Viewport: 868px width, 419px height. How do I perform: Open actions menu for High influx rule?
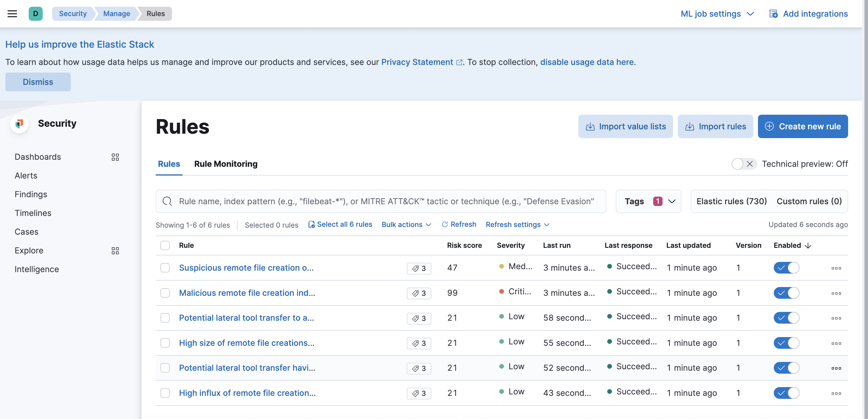coord(836,393)
